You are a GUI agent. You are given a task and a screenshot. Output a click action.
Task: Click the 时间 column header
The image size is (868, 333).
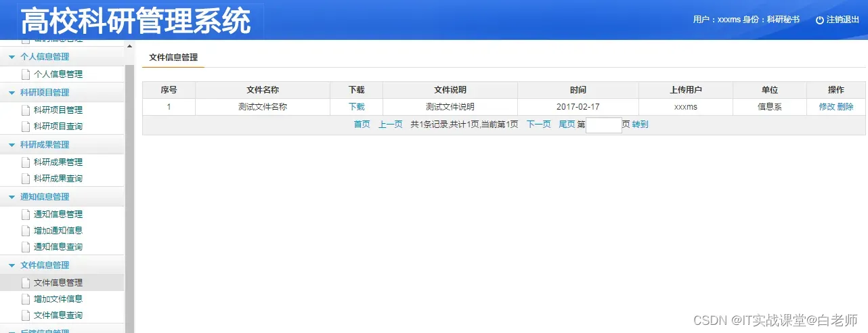(578, 90)
